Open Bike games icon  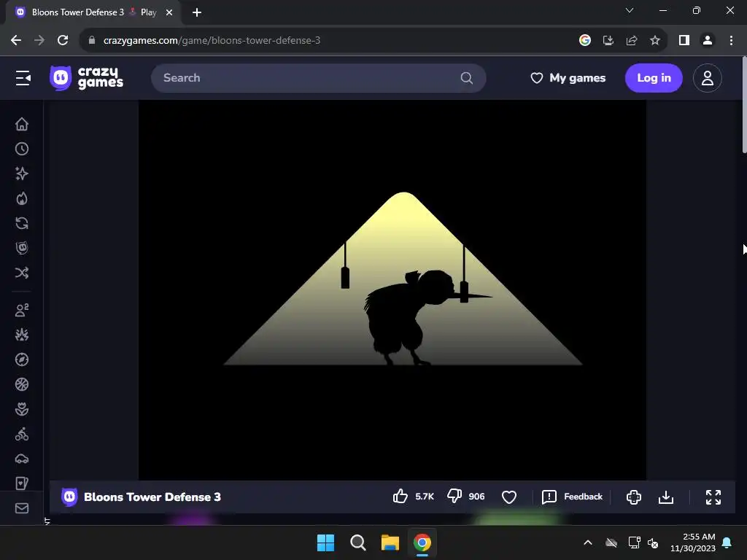(x=22, y=434)
